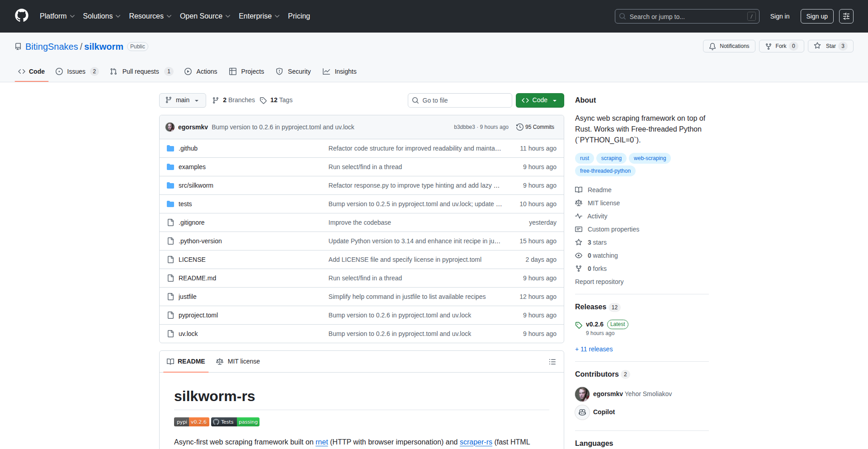868x449 pixels.
Task: Open the Pricing page
Action: [x=299, y=16]
